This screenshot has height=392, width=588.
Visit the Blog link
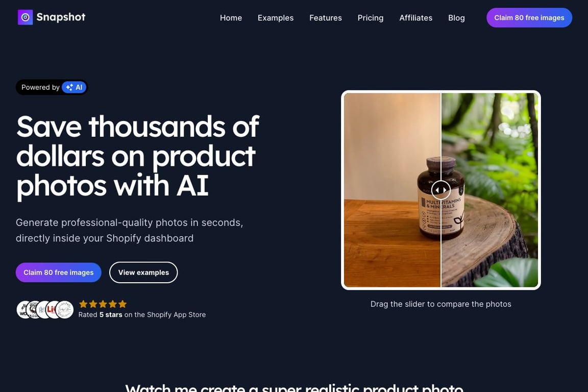coord(456,18)
